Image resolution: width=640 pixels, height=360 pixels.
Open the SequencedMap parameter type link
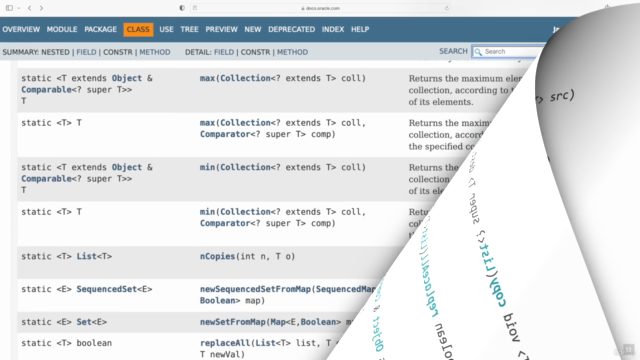pos(346,289)
